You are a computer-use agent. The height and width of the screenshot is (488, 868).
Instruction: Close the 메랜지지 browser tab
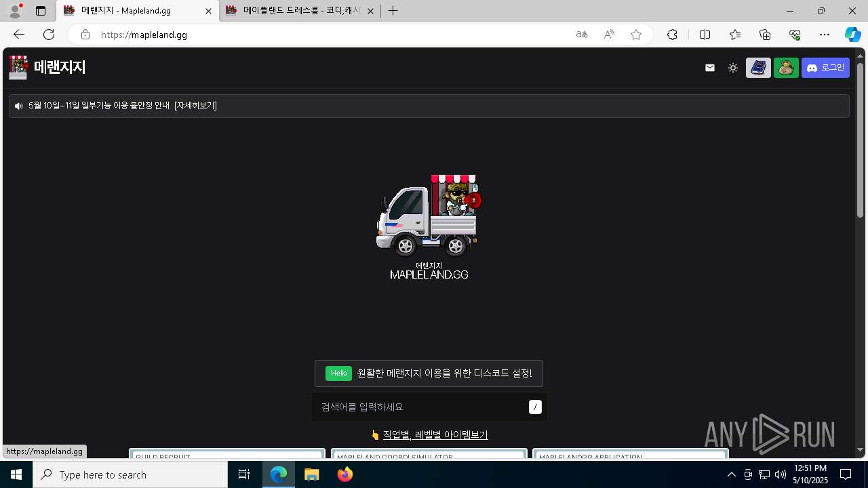click(x=208, y=11)
